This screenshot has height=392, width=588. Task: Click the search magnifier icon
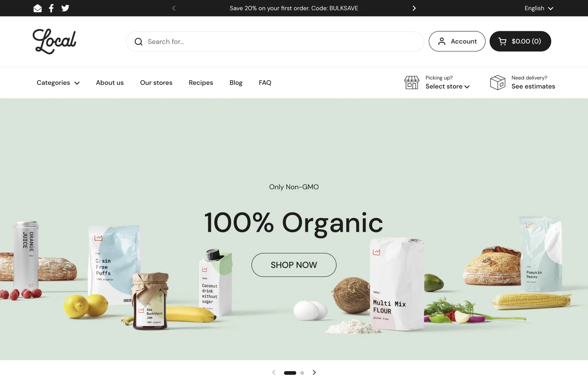coord(138,41)
